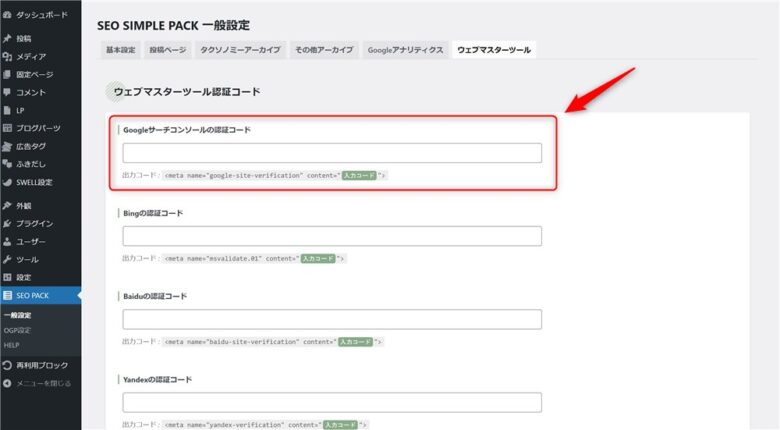Click the プラグイン plugin icon
This screenshot has height=430, width=780.
tap(7, 223)
